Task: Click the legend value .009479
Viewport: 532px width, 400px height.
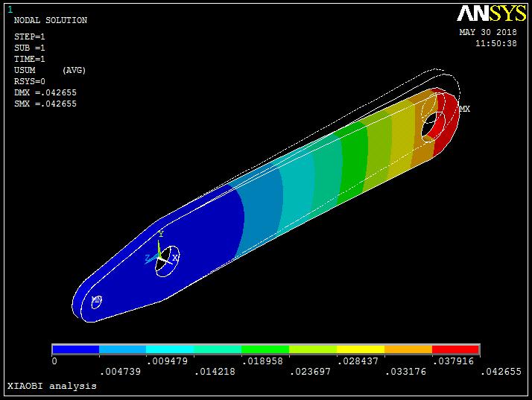Action: click(x=167, y=361)
